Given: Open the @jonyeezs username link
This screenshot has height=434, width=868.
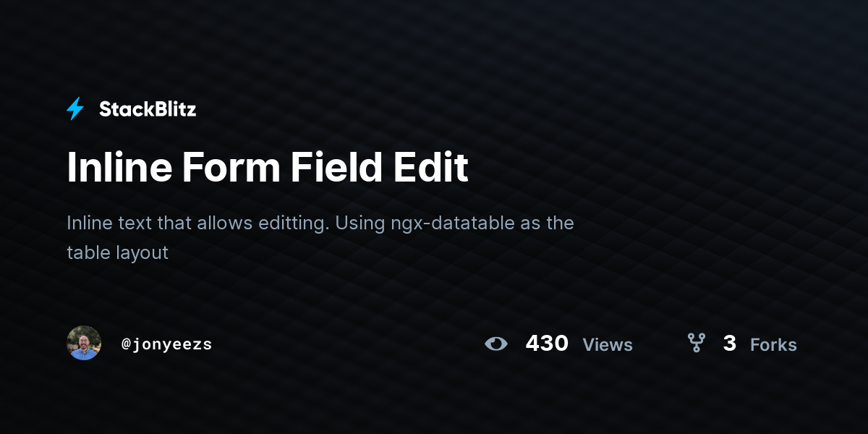Looking at the screenshot, I should coord(167,344).
